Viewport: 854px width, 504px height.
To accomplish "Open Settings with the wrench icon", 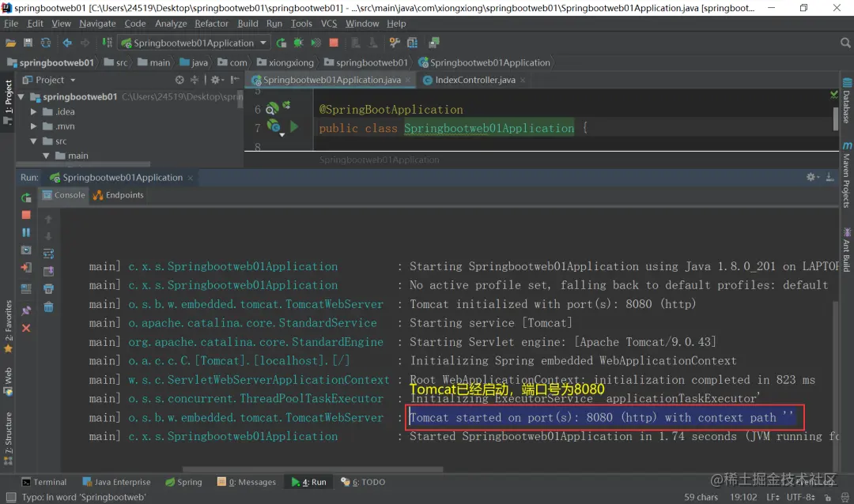I will (395, 43).
